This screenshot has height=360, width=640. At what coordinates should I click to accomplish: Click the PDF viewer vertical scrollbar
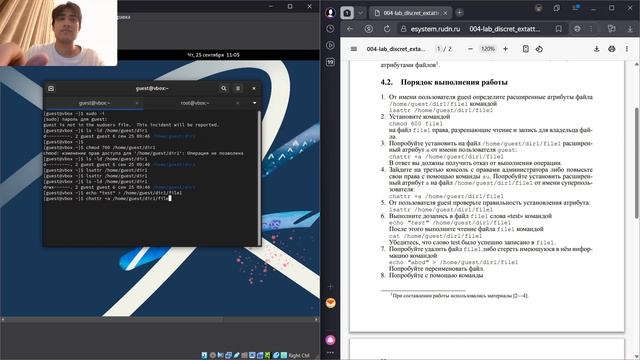tap(637, 163)
